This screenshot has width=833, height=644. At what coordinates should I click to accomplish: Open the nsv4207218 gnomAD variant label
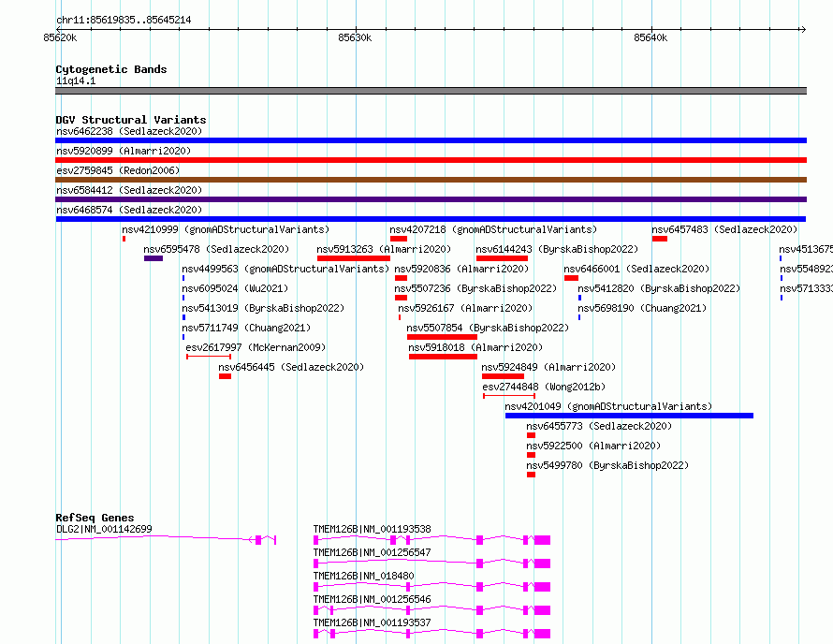coord(493,229)
